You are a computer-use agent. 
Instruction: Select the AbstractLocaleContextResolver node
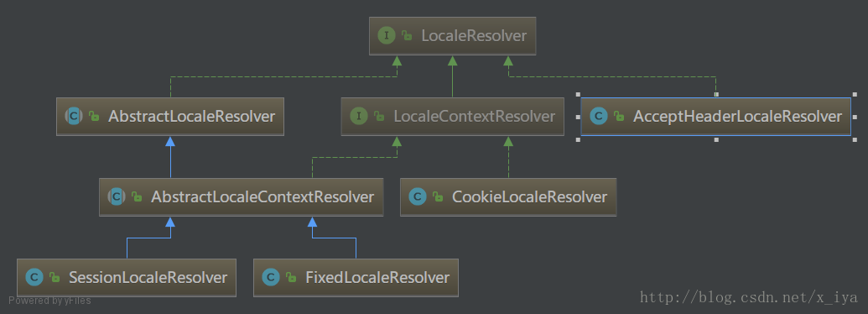241,196
